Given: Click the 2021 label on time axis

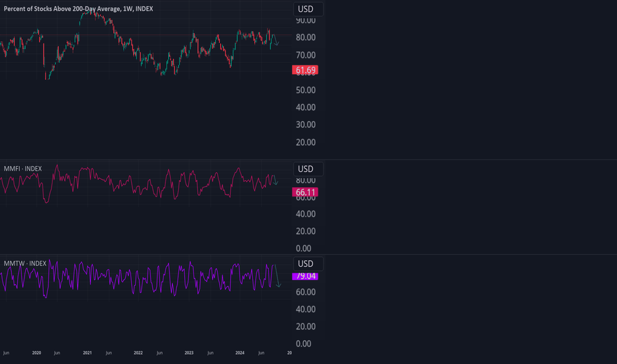Looking at the screenshot, I should (87, 353).
